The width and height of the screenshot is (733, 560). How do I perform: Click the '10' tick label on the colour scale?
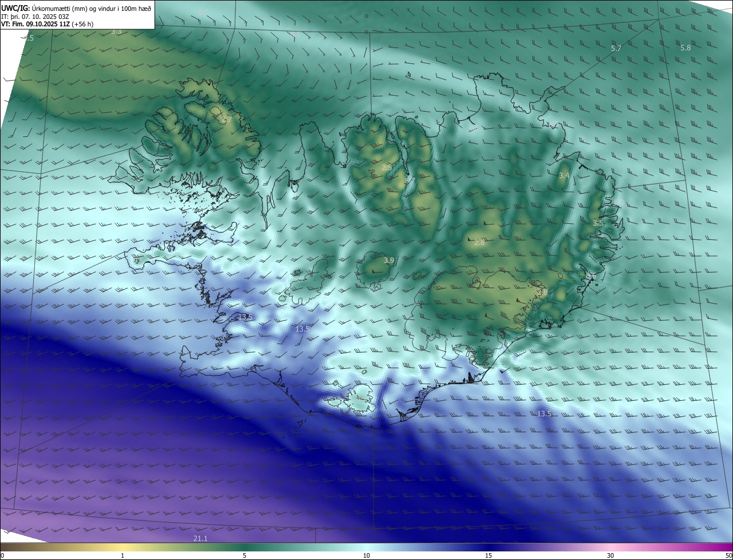click(366, 555)
